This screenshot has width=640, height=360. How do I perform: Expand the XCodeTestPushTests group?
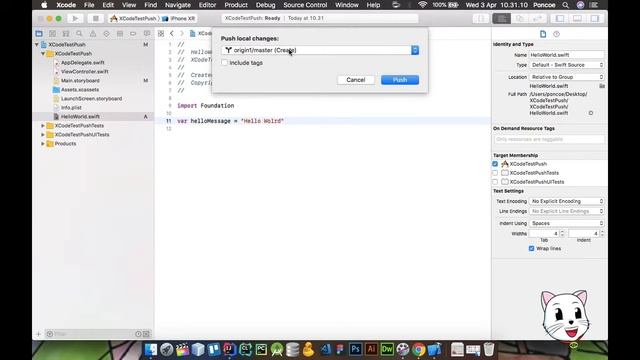point(43,126)
